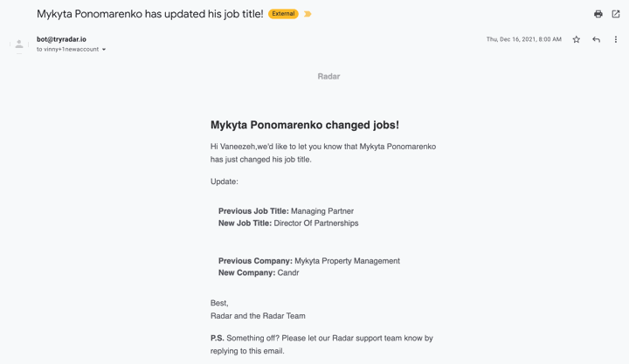Viewport: 629px width, 364px height.
Task: Expand recipient details dropdown arrow
Action: [x=104, y=49]
